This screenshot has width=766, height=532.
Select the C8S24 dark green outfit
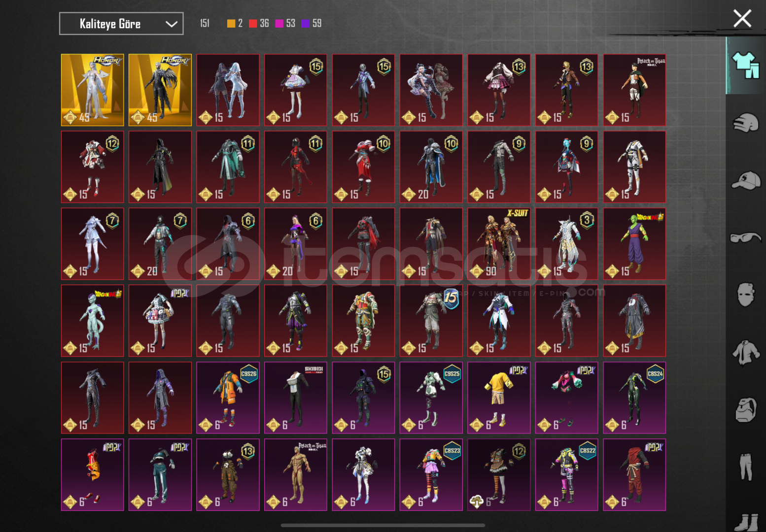pos(634,398)
